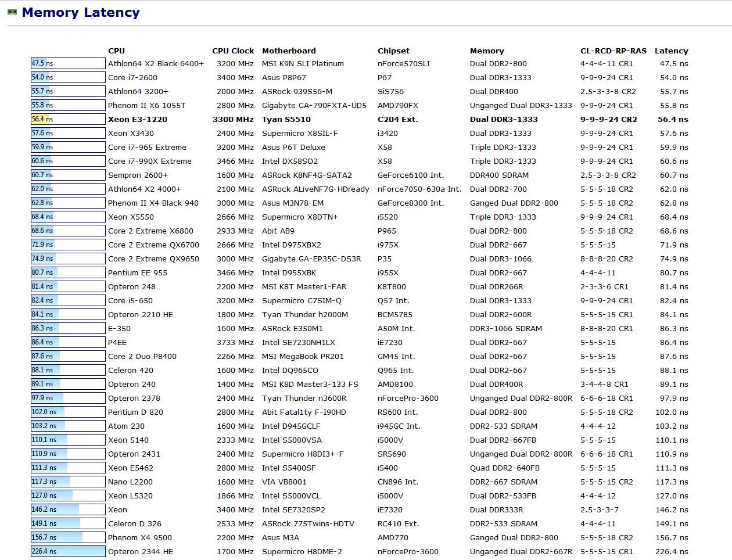Click the 3733 MHz CPU clock value

pyautogui.click(x=235, y=342)
